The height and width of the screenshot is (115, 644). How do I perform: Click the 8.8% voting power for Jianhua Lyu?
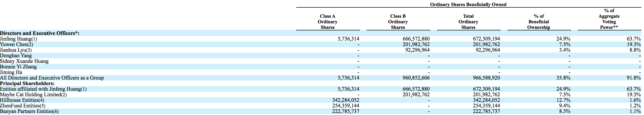tap(635, 50)
